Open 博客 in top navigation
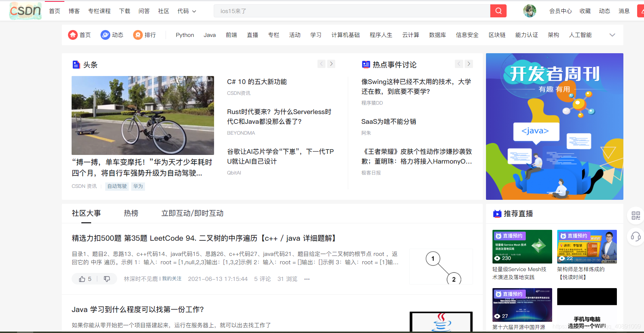Image resolution: width=644 pixels, height=333 pixels. pyautogui.click(x=74, y=11)
